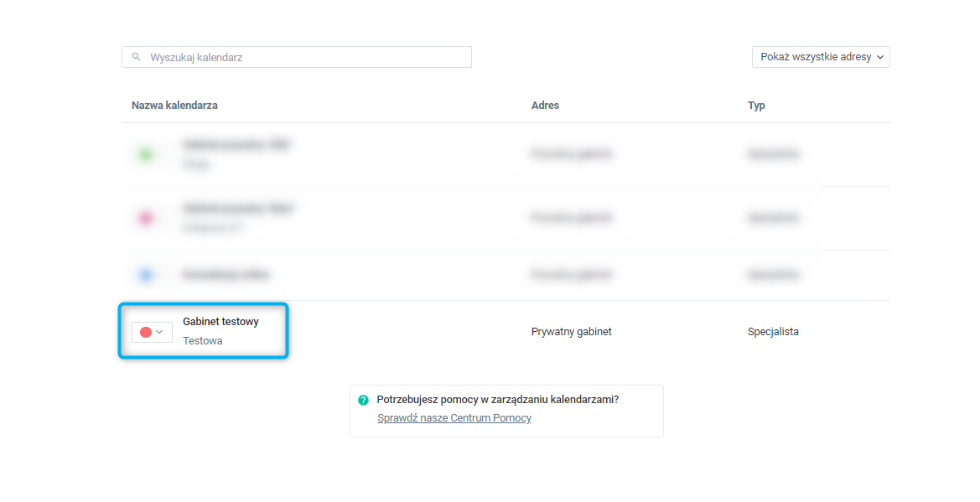Image resolution: width=980 pixels, height=502 pixels.
Task: Expand the color chevron next to Gabinet testowy
Action: (x=159, y=332)
